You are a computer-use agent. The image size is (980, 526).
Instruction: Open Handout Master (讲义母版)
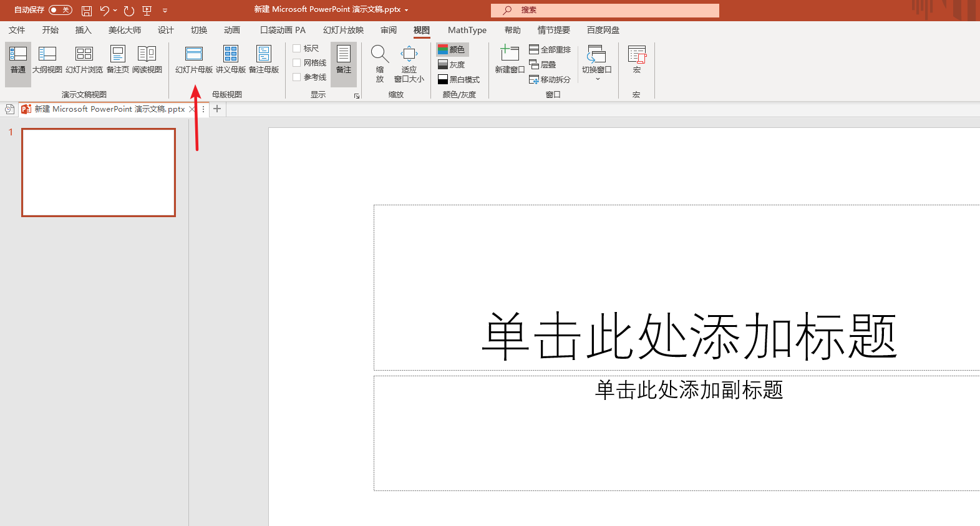point(231,61)
